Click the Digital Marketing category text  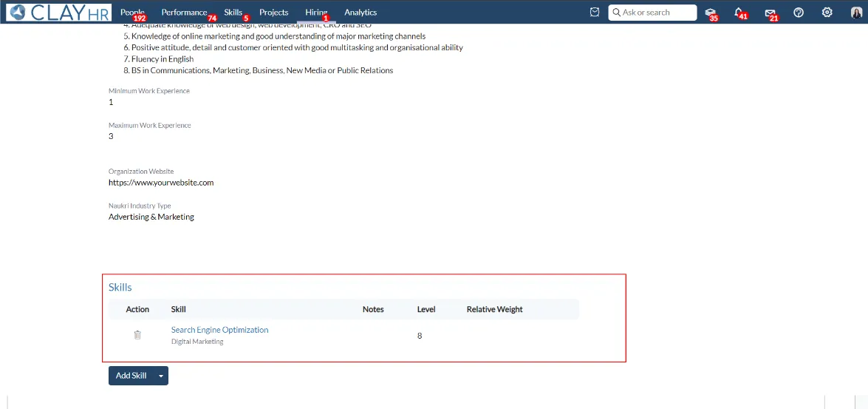[x=197, y=342]
